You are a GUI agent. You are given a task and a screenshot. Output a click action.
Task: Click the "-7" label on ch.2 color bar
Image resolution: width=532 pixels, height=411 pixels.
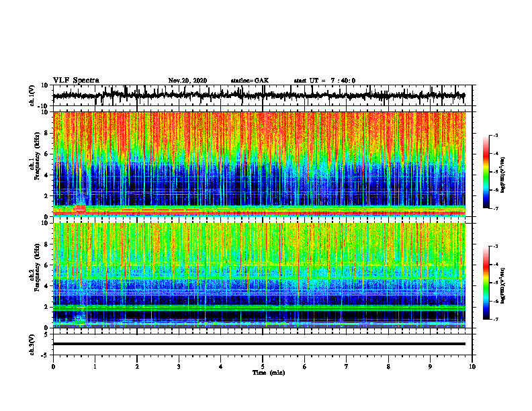[495, 320]
